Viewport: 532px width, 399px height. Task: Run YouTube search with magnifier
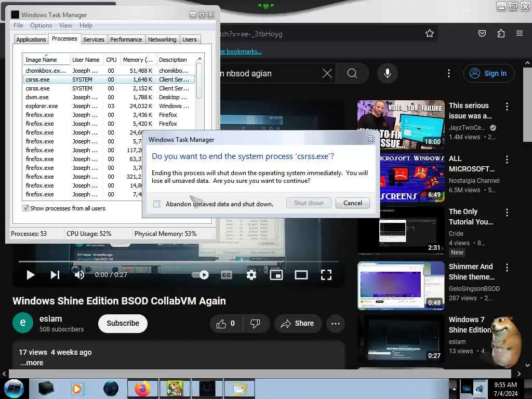click(352, 73)
